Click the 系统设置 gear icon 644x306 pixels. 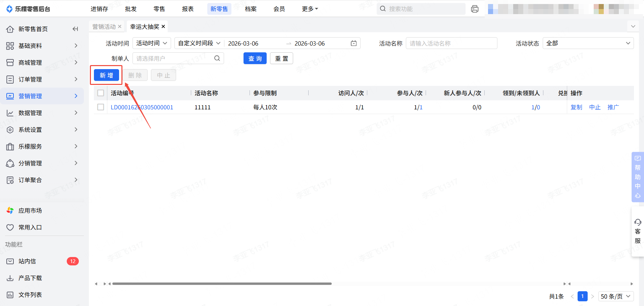click(10, 130)
